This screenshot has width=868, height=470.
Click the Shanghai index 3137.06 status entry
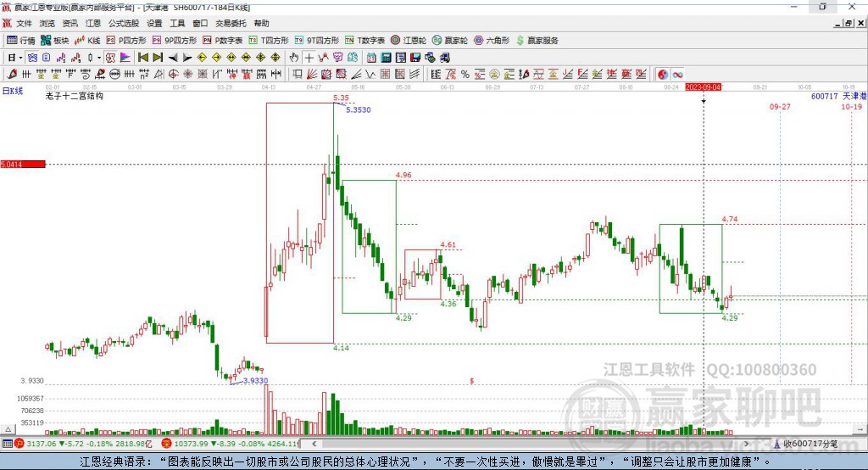[84, 444]
